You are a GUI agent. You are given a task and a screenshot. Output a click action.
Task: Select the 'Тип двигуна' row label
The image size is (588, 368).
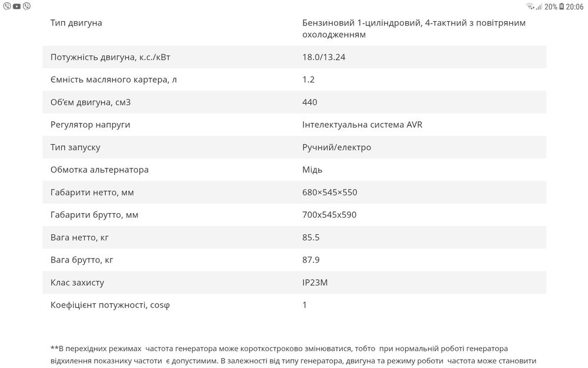(x=76, y=23)
